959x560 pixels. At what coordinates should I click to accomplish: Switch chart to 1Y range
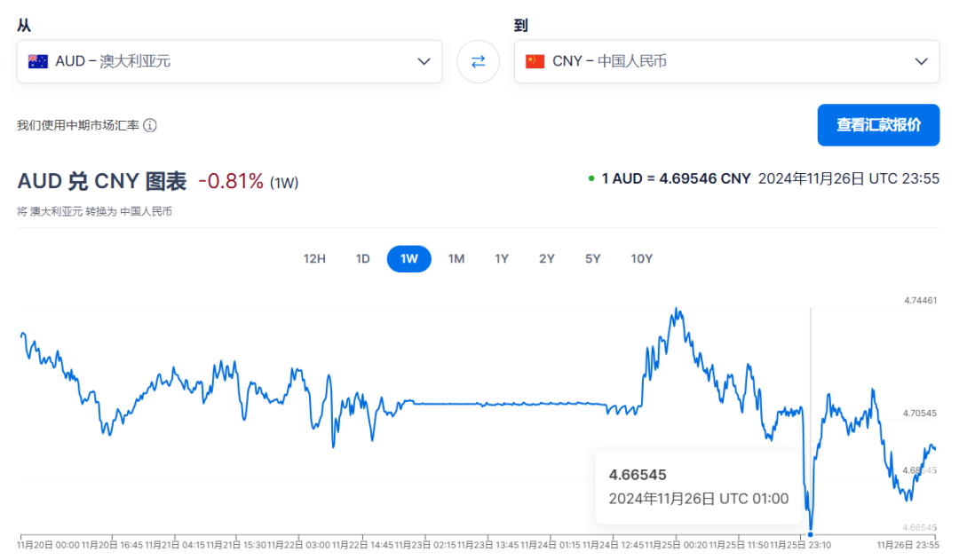502,258
